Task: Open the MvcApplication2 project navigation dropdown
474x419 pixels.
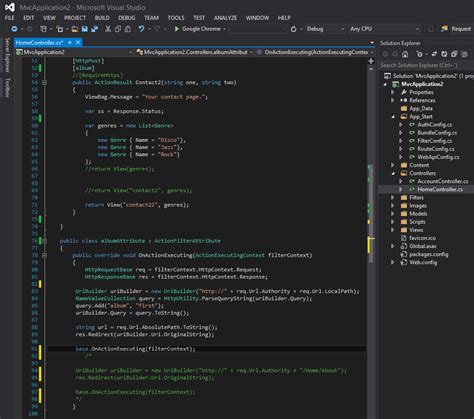Action: pyautogui.click(x=75, y=52)
